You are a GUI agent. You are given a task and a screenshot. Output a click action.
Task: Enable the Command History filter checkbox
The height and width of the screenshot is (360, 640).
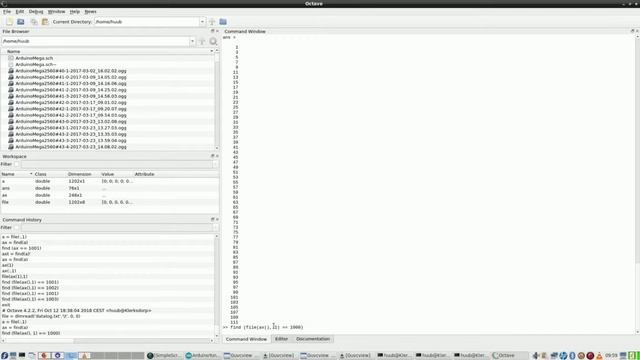click(x=17, y=227)
